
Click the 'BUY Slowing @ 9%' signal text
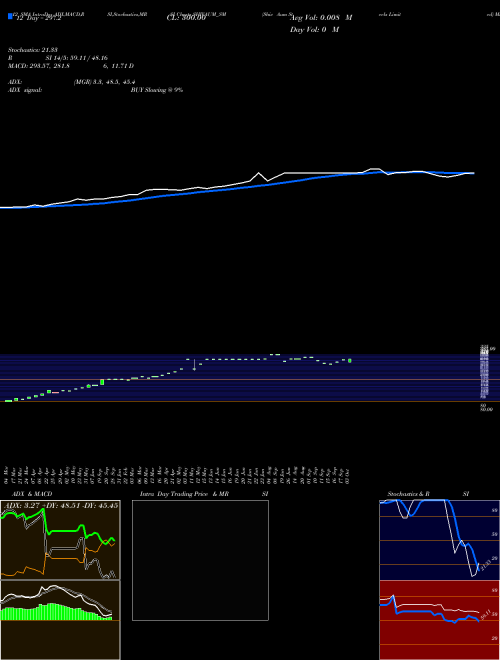(x=157, y=90)
